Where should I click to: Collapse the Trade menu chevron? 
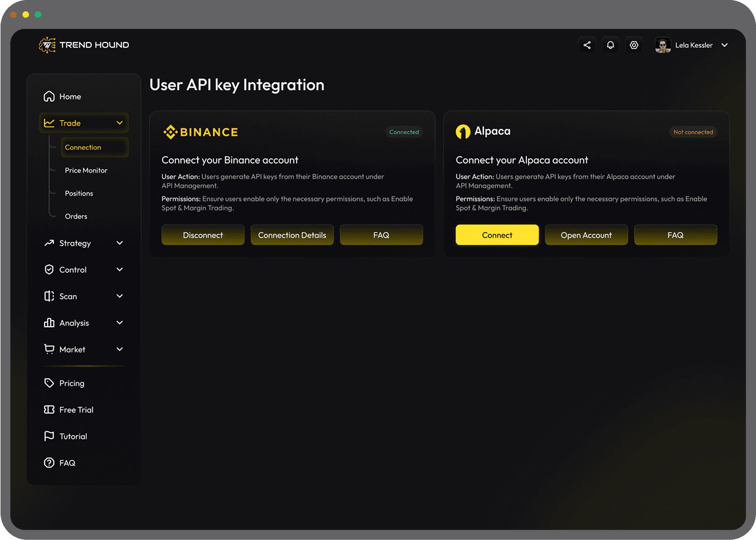coord(120,123)
